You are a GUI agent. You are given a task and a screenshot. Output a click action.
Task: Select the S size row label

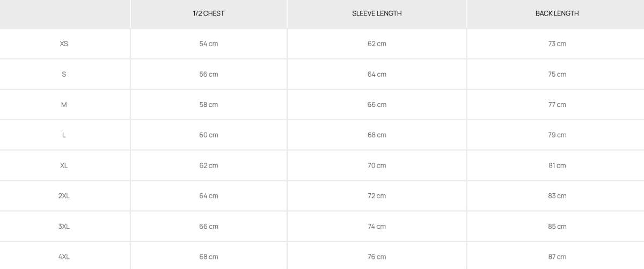64,74
